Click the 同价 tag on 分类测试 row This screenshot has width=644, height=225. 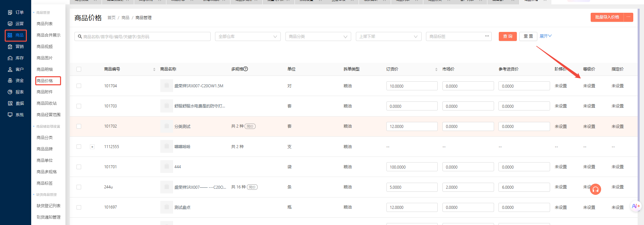250,127
